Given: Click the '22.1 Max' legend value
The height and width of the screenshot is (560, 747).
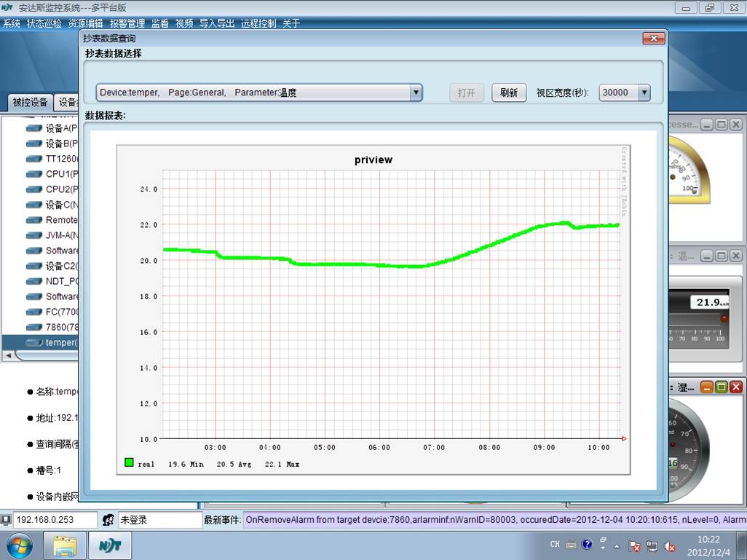Looking at the screenshot, I should point(282,464).
